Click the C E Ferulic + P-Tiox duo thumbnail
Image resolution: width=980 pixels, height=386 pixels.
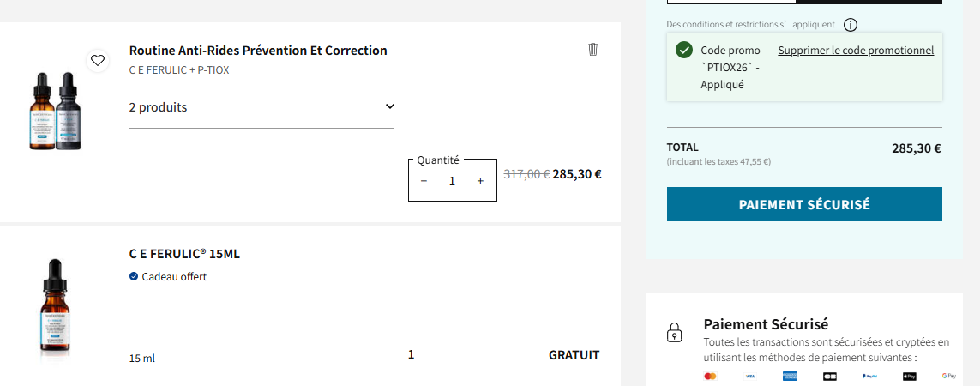(x=55, y=112)
